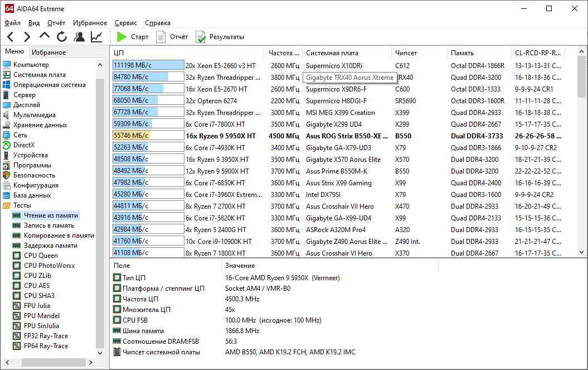The width and height of the screenshot is (588, 370).
Task: Click the Сервер tree icon
Action: pyautogui.click(x=6, y=95)
